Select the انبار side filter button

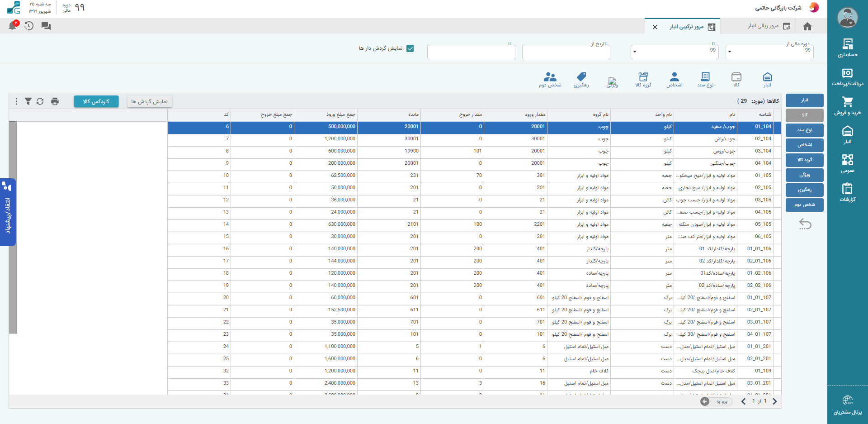805,100
